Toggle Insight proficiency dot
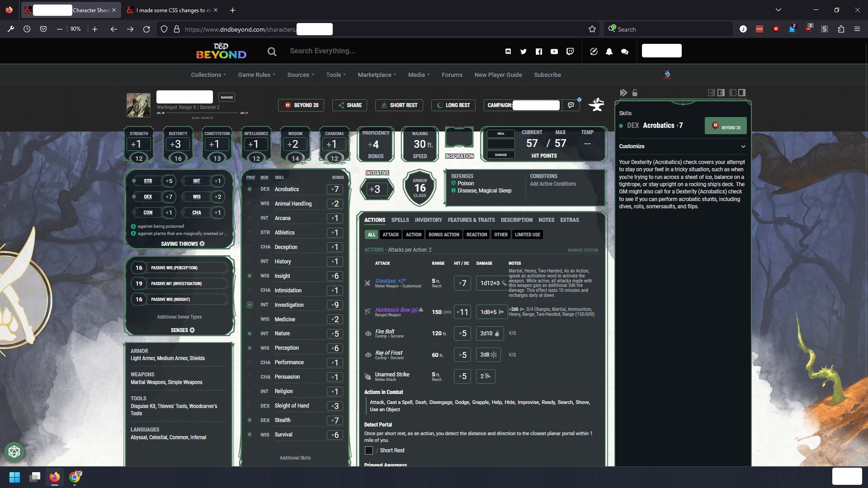Screen dimensions: 868x488 click(250, 276)
